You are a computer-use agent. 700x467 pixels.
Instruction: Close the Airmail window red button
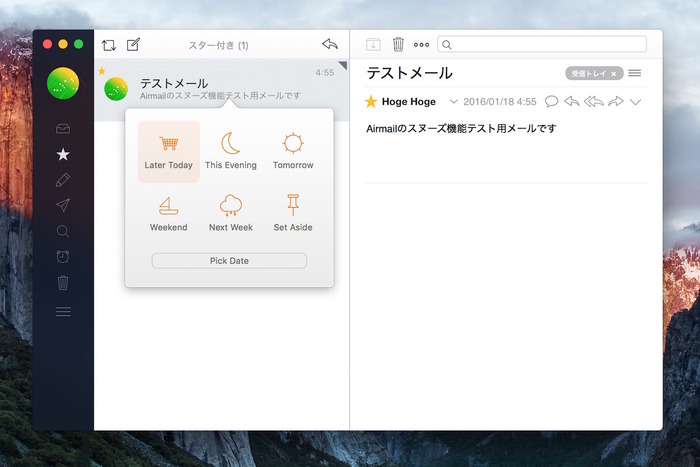click(47, 44)
